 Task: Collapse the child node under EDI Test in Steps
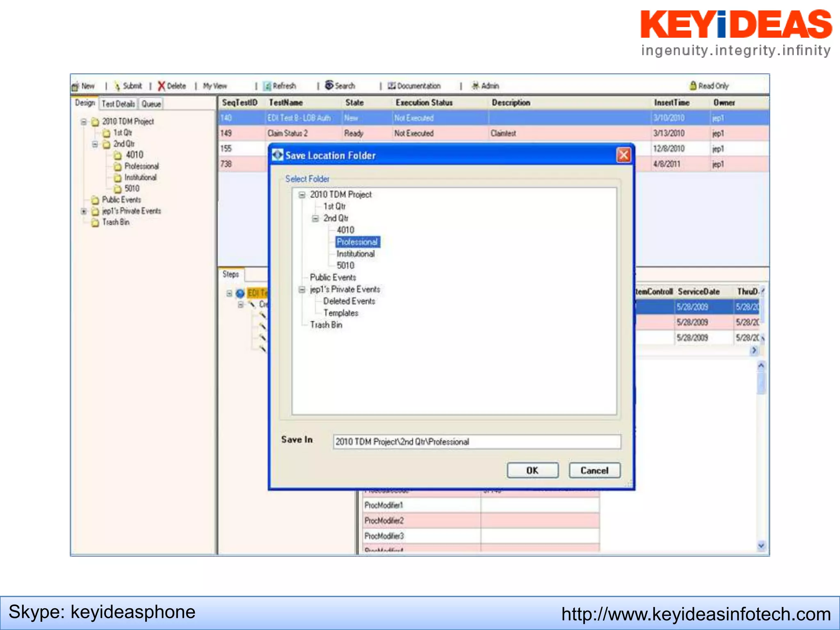(241, 304)
